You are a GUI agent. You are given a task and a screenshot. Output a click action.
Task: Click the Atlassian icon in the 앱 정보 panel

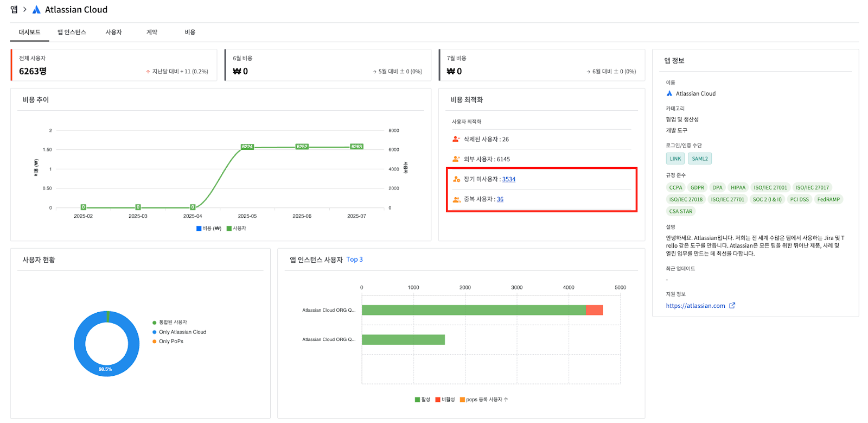pos(669,93)
